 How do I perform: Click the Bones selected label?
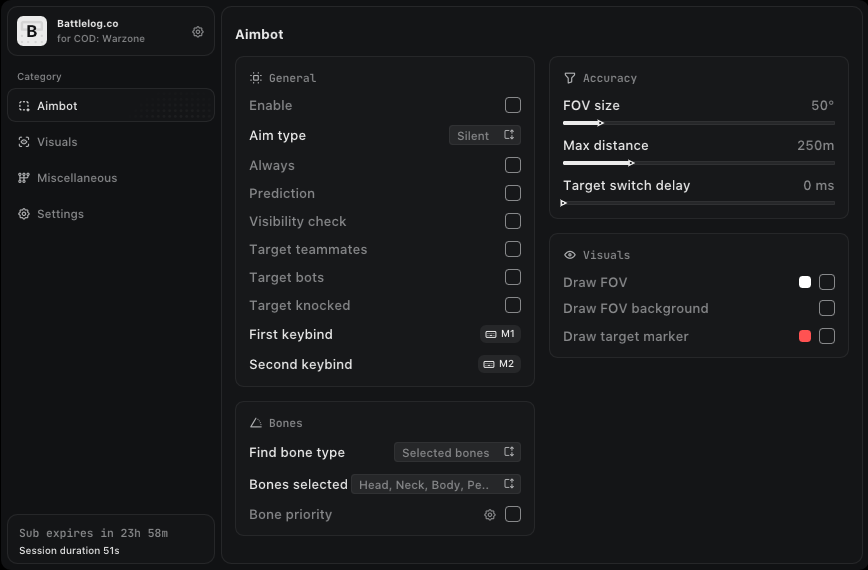tap(298, 484)
